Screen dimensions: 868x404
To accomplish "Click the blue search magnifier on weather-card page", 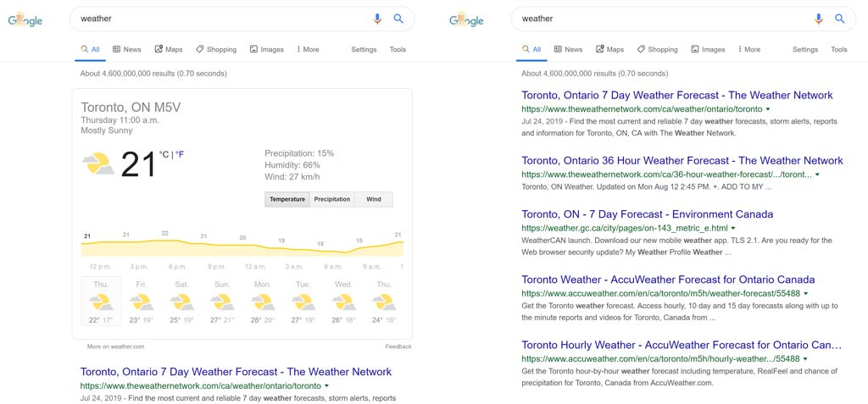I will (x=398, y=19).
